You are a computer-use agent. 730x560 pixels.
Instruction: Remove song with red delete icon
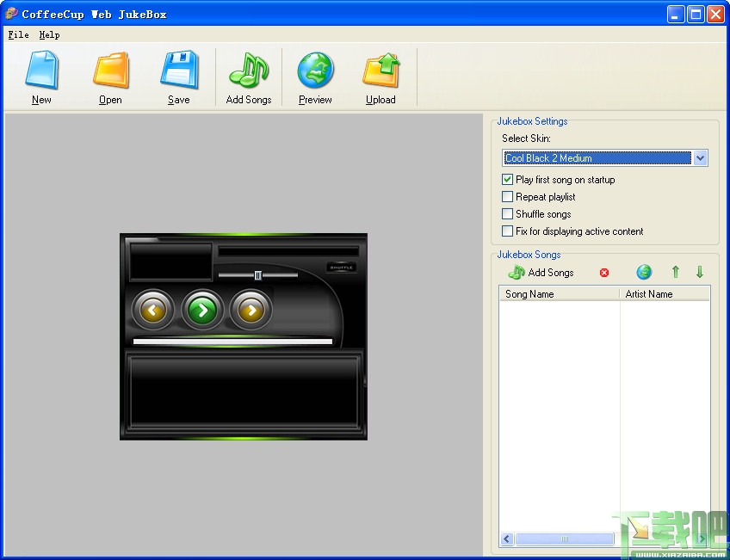tap(604, 273)
